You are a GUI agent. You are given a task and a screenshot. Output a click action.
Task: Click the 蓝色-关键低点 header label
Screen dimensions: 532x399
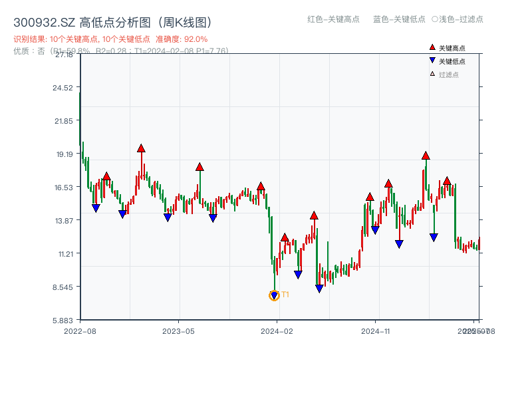[x=399, y=19]
